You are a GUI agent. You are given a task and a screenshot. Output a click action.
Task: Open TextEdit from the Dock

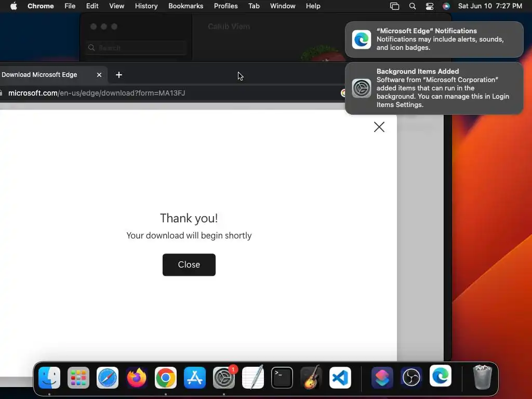253,378
